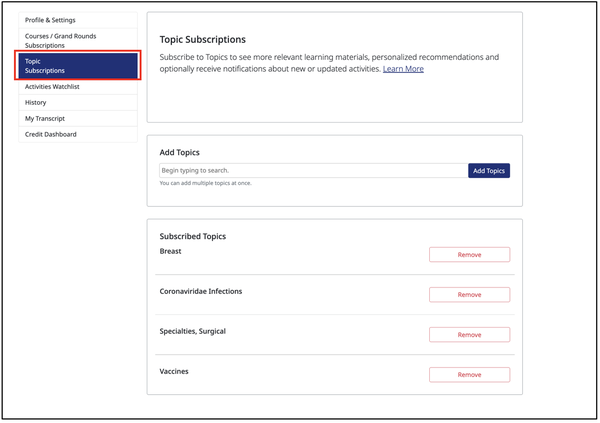
Task: Click the 'You can add multiple topics' hint
Action: click(x=205, y=183)
